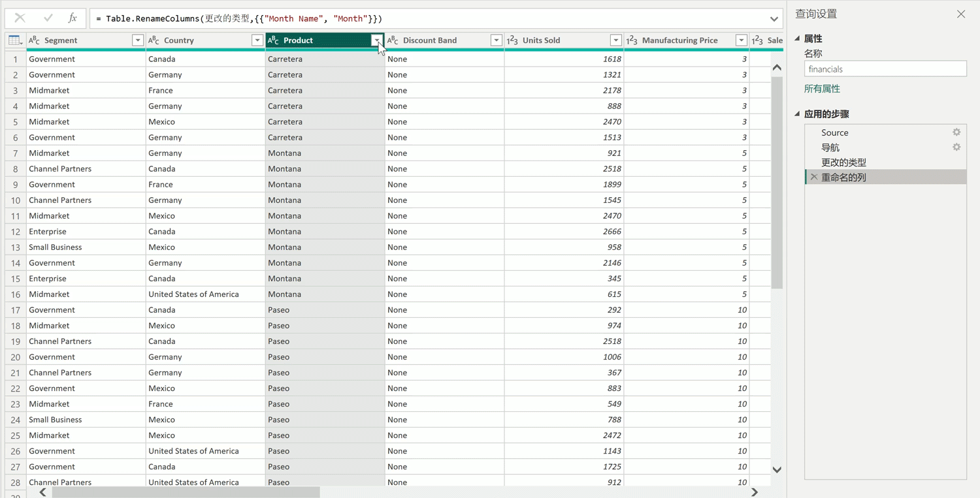Viewport: 980px width, 498px height.
Task: Click the fx formula icon
Action: [73, 18]
